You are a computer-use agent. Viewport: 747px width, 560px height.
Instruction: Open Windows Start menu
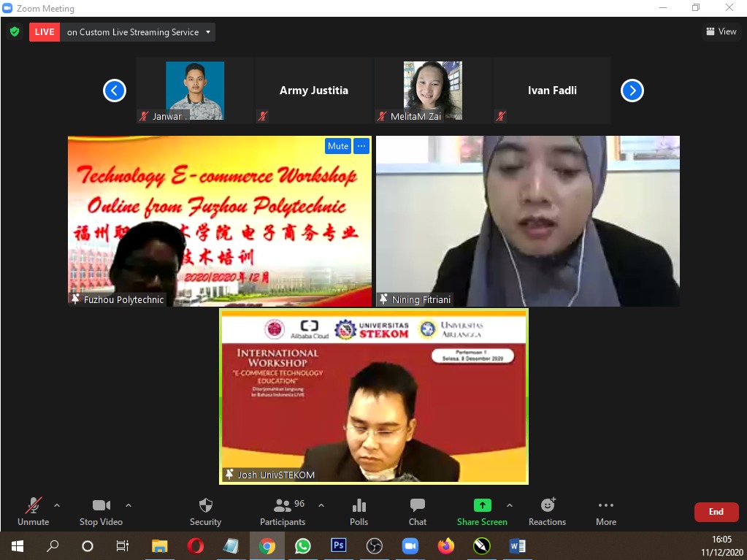[17, 545]
